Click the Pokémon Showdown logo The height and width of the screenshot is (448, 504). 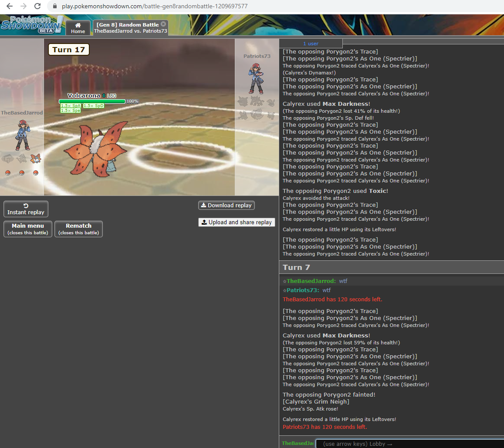pos(32,25)
